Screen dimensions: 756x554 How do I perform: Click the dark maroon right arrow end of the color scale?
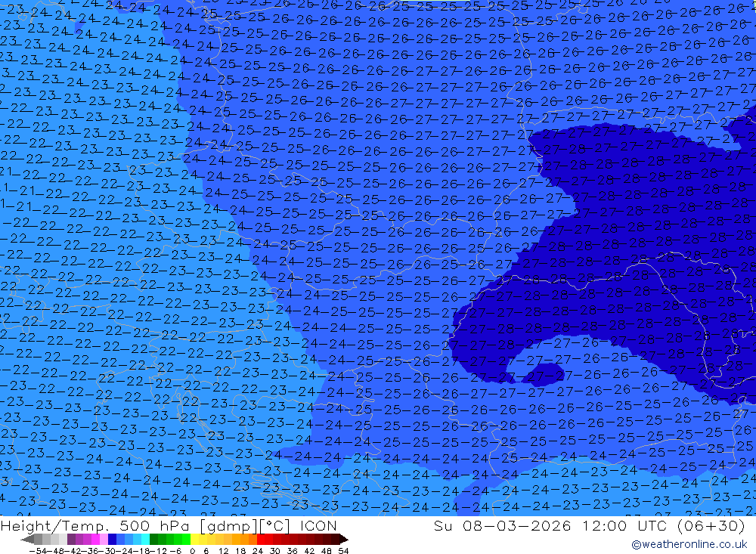click(344, 540)
